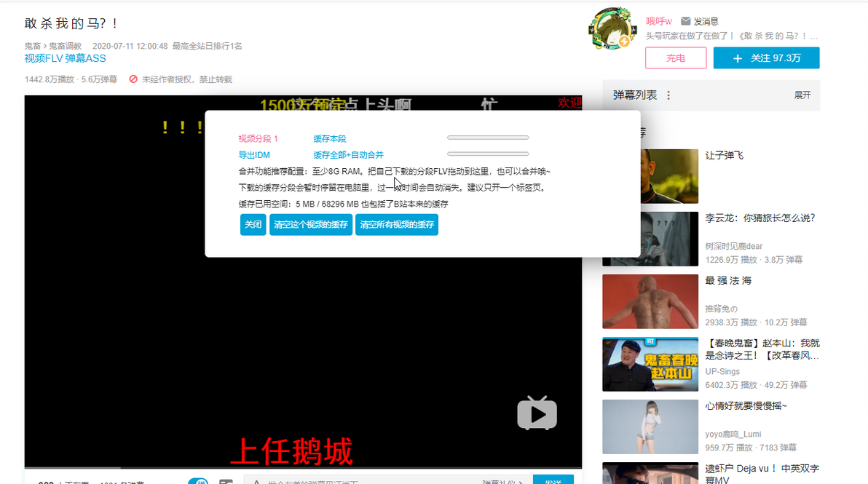868x484 pixels.
Task: Toggle the danmaku display switch
Action: point(198,481)
